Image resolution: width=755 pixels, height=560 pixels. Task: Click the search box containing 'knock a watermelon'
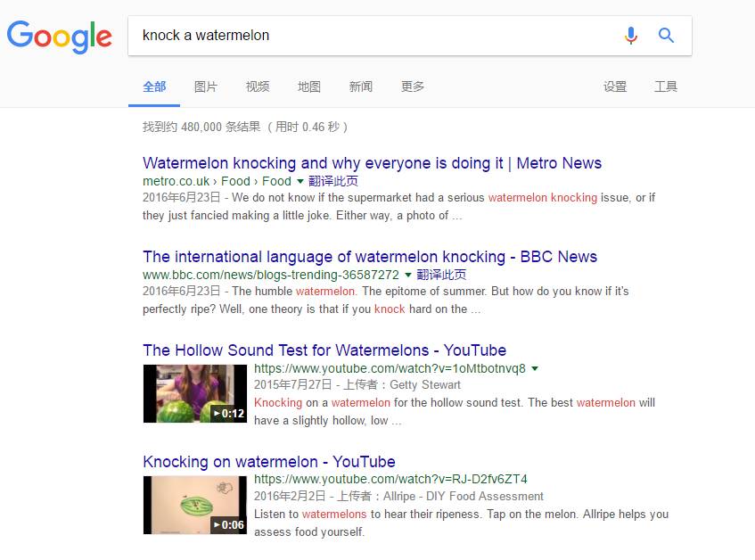[x=410, y=36]
